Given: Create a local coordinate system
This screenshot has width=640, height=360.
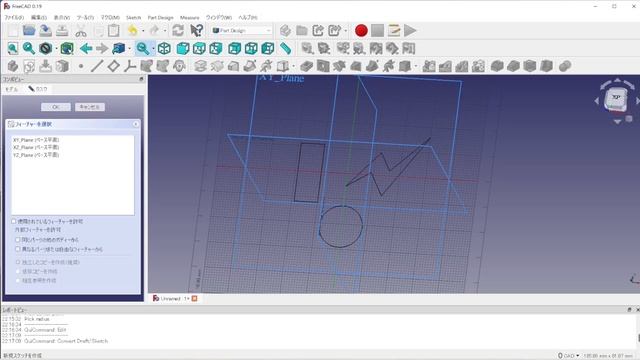Looking at the screenshot, I should (130, 66).
